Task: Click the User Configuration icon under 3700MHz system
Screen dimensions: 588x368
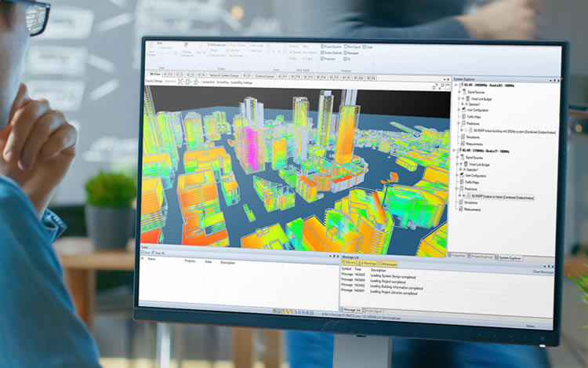Action: click(x=462, y=175)
